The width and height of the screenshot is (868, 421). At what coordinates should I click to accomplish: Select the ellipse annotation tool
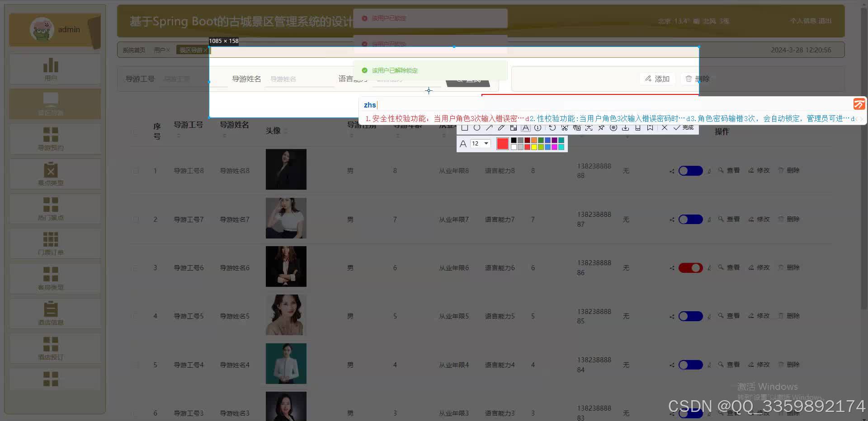point(476,128)
